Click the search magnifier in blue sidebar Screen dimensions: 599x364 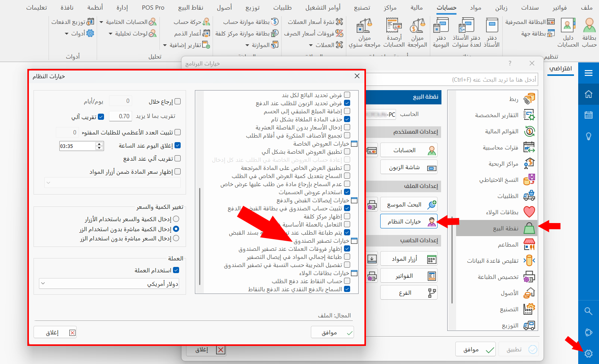pos(588,311)
